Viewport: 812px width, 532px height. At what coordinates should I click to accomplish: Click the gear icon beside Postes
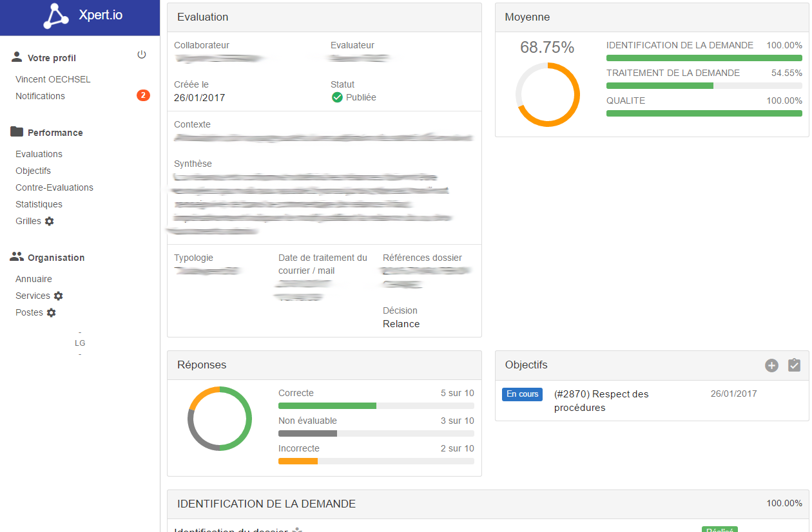coord(52,312)
